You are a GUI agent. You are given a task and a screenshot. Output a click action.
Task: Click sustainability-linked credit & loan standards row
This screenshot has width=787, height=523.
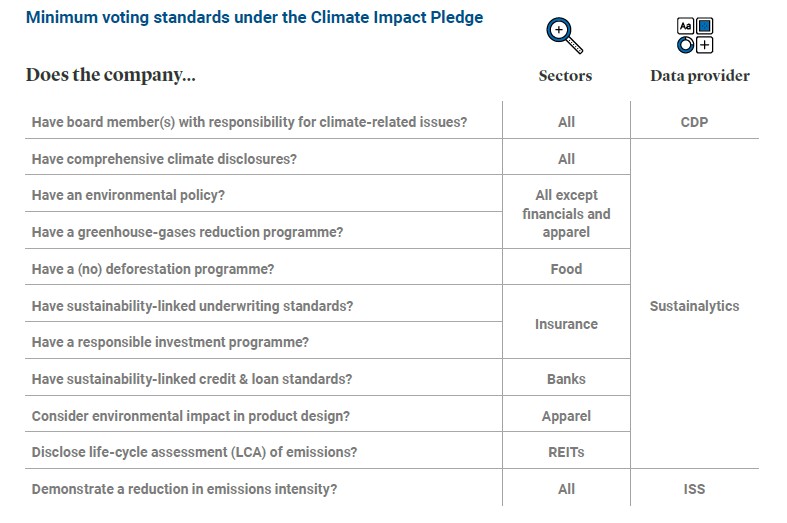pyautogui.click(x=192, y=379)
